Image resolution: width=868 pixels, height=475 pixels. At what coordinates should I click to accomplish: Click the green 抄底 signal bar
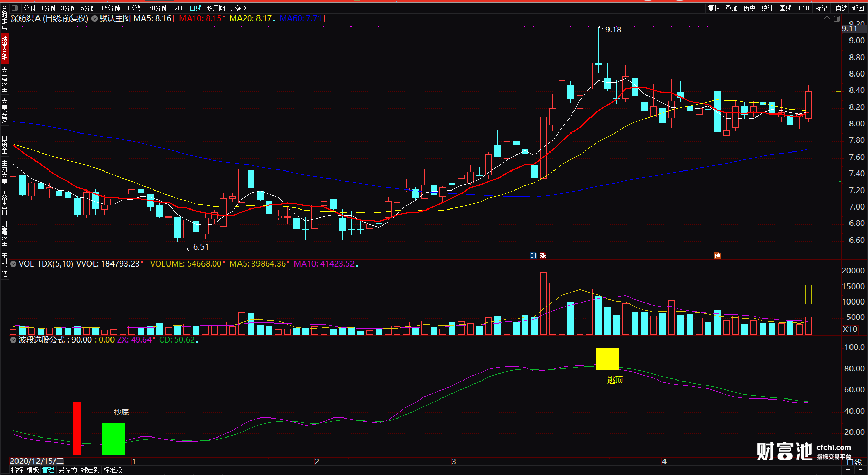(x=114, y=439)
